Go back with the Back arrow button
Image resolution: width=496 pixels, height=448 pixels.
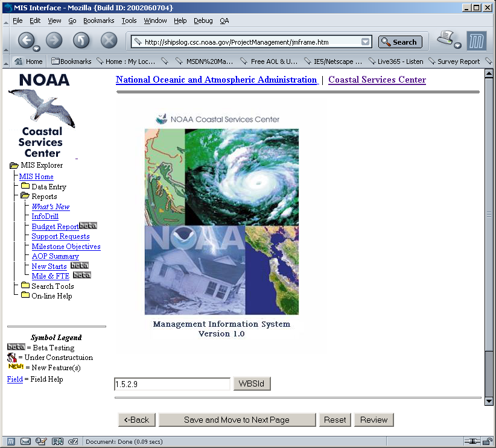coord(27,40)
